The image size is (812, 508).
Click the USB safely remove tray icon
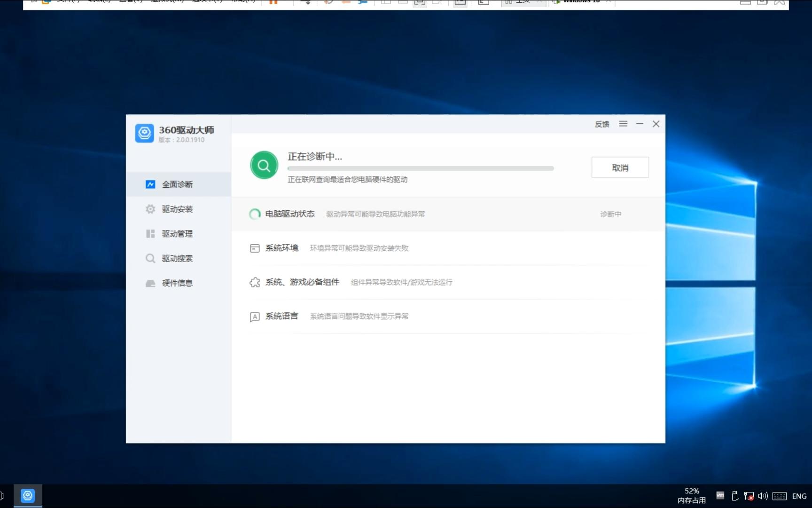click(x=735, y=496)
